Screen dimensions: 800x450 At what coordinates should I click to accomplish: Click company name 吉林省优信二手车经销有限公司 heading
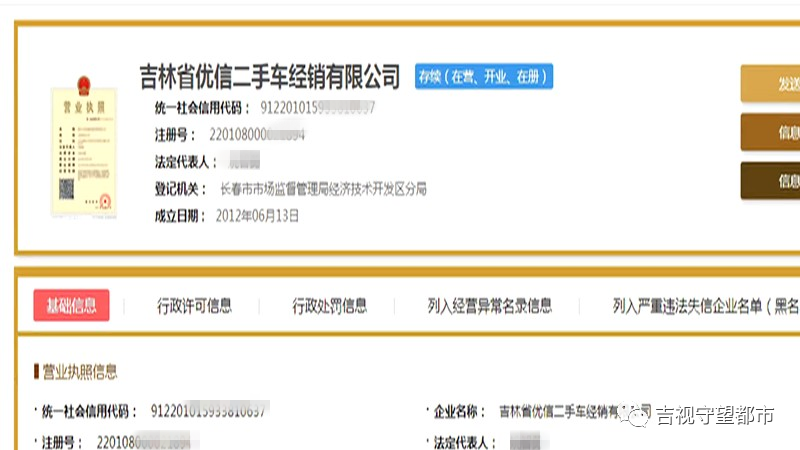pos(270,77)
